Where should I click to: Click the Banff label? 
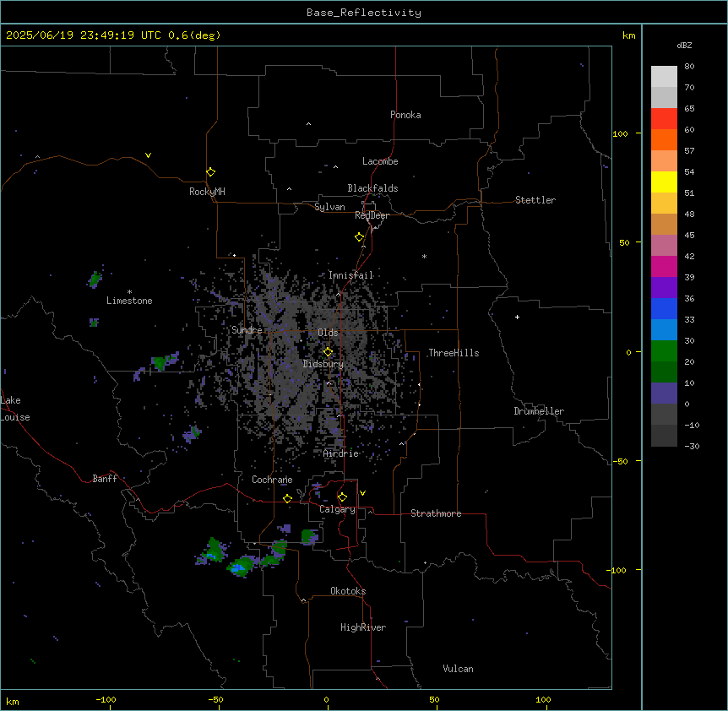point(105,479)
